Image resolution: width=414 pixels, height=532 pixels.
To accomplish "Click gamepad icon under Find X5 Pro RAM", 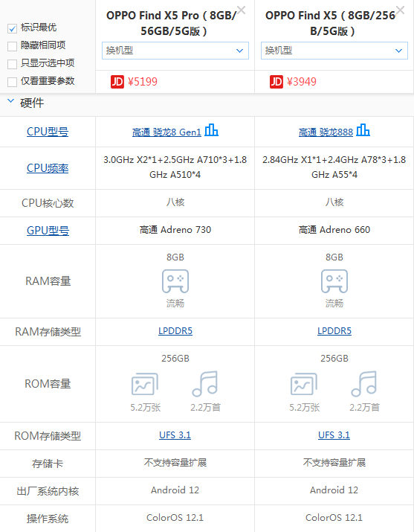I will pos(175,281).
